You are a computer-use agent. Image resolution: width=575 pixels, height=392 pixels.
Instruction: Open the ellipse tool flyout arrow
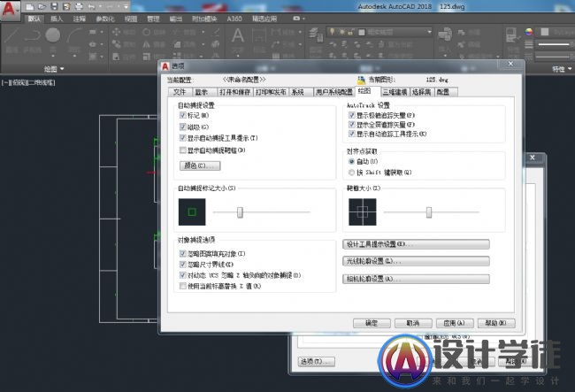point(102,44)
